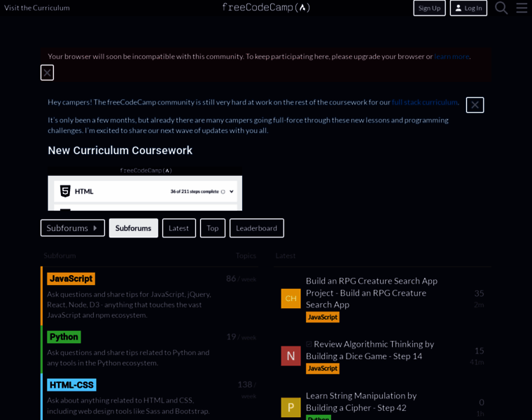Viewport: 532px width, 420px height.
Task: Open the Python subforum badge
Action: pos(64,337)
